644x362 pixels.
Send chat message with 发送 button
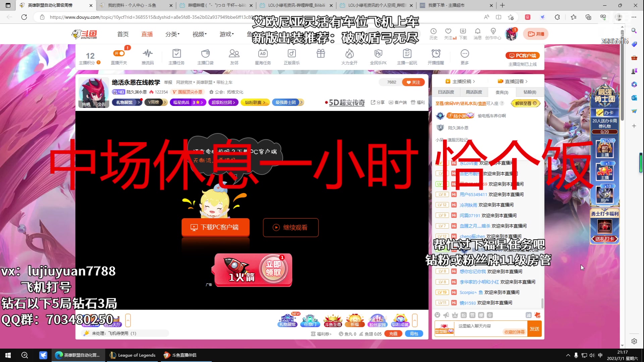(x=534, y=329)
